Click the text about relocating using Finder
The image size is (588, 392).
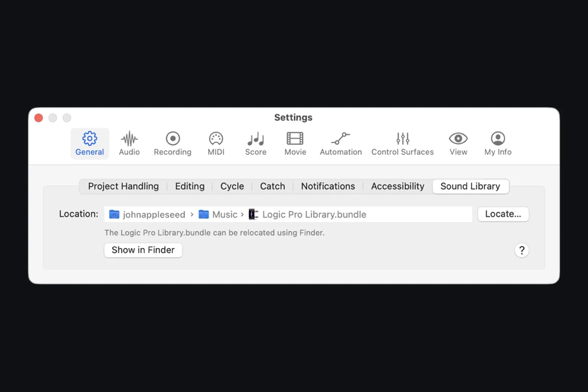(214, 233)
